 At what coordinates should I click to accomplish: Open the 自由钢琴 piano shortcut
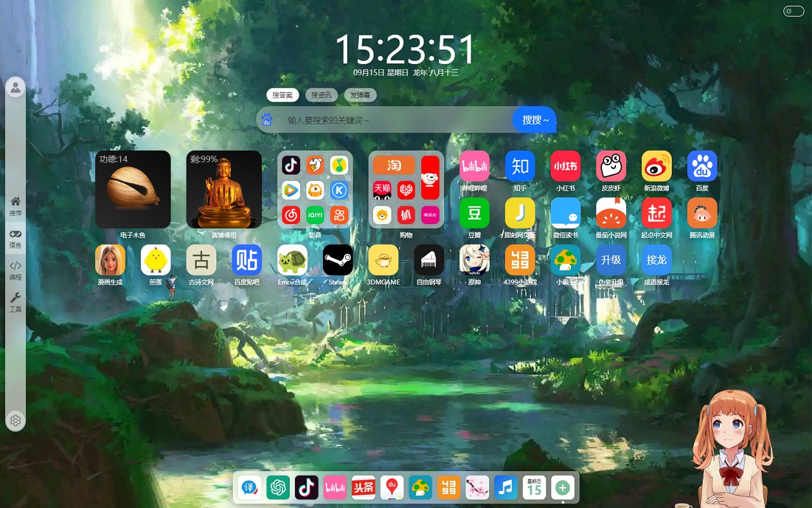[429, 260]
